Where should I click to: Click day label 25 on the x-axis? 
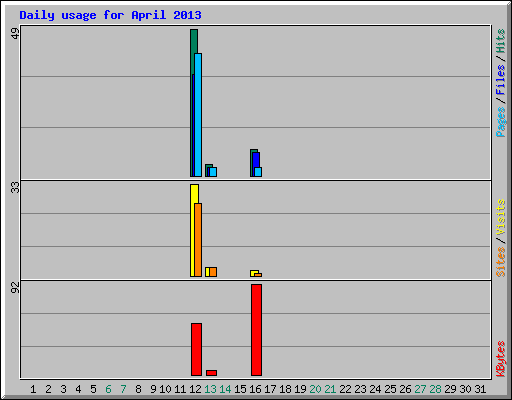(390, 389)
